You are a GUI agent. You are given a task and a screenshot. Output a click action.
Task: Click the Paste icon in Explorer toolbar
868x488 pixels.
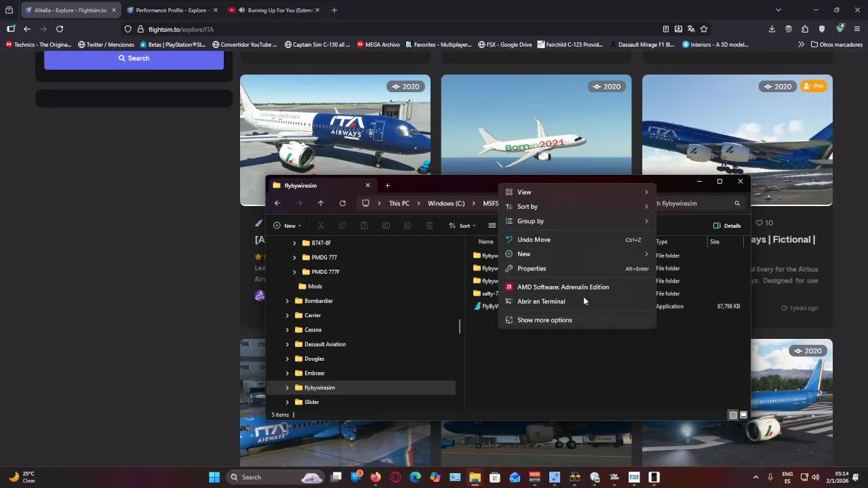point(364,226)
